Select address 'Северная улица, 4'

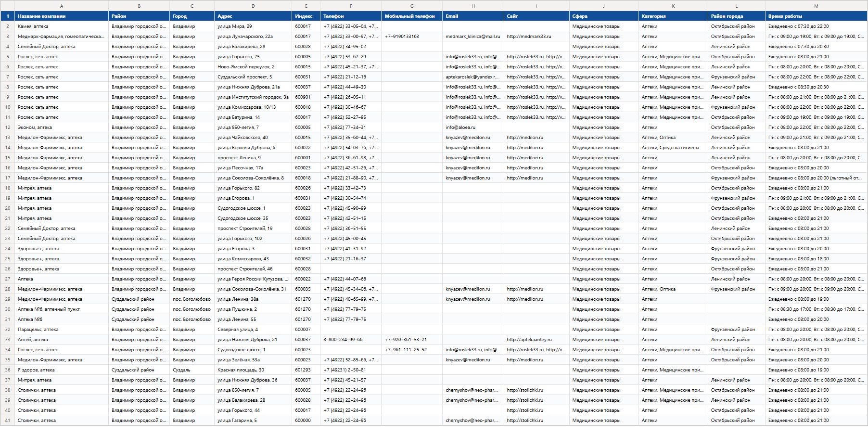click(x=253, y=330)
